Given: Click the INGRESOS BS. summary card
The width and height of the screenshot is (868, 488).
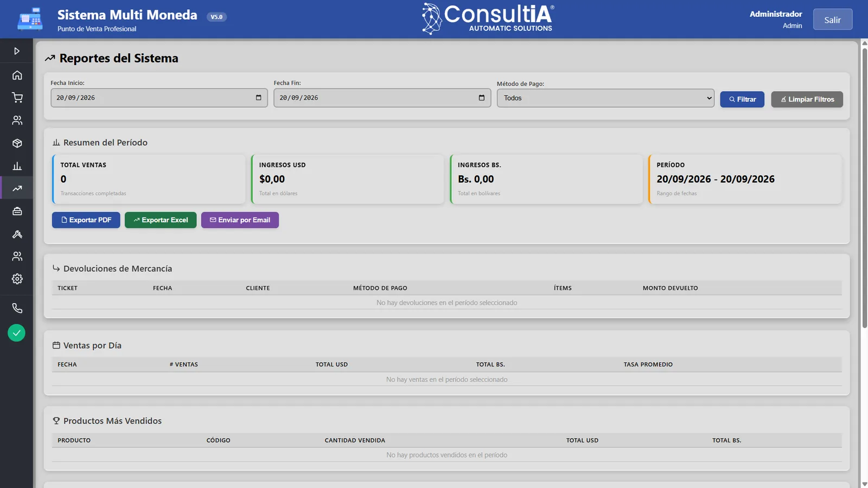Looking at the screenshot, I should click(546, 179).
